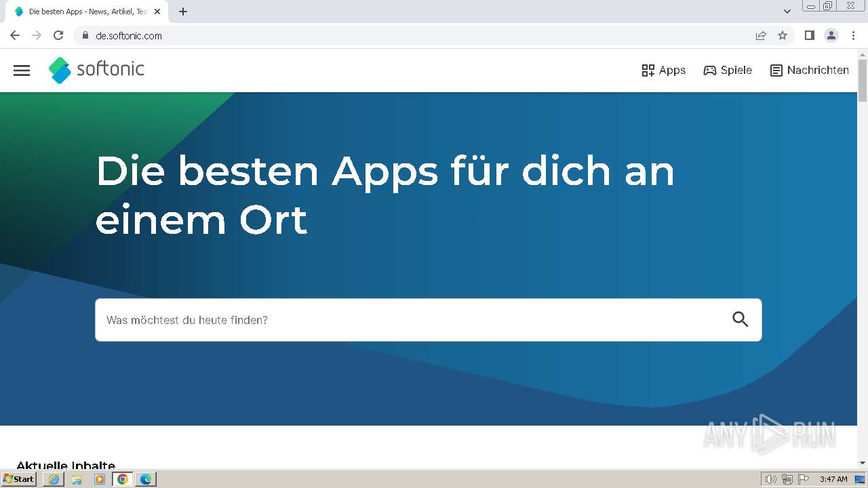Bookmark this tab with star icon
The height and width of the screenshot is (488, 868).
tap(783, 35)
